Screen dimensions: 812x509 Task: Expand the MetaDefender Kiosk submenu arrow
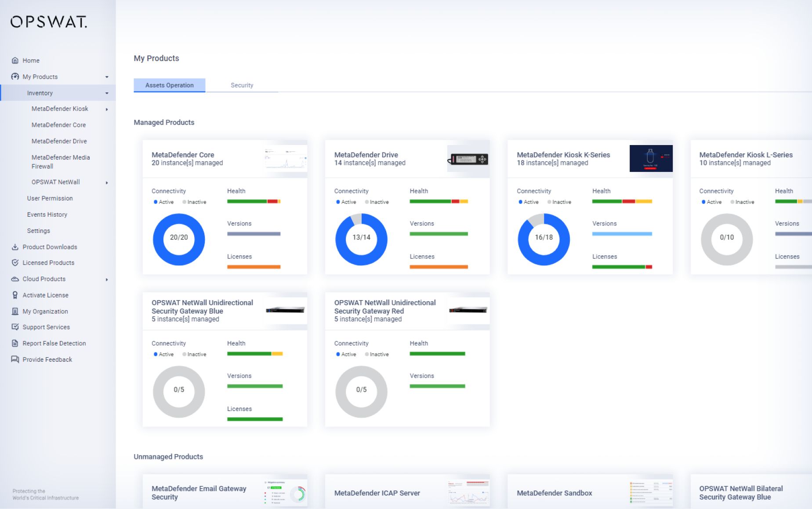pyautogui.click(x=107, y=109)
